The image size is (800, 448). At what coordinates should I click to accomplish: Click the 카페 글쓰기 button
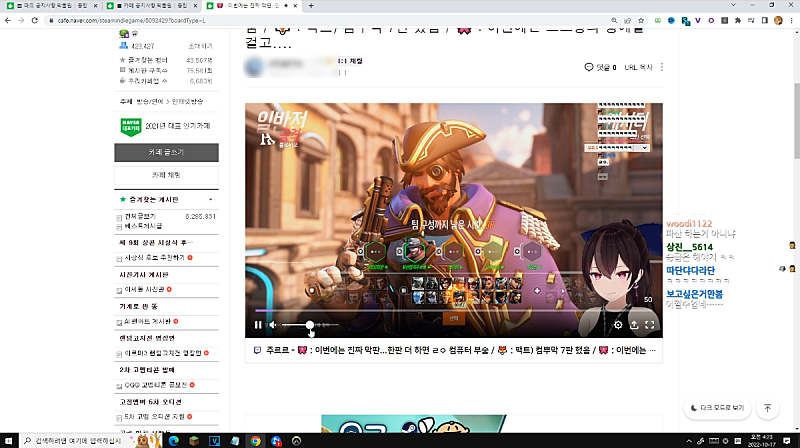tap(166, 153)
